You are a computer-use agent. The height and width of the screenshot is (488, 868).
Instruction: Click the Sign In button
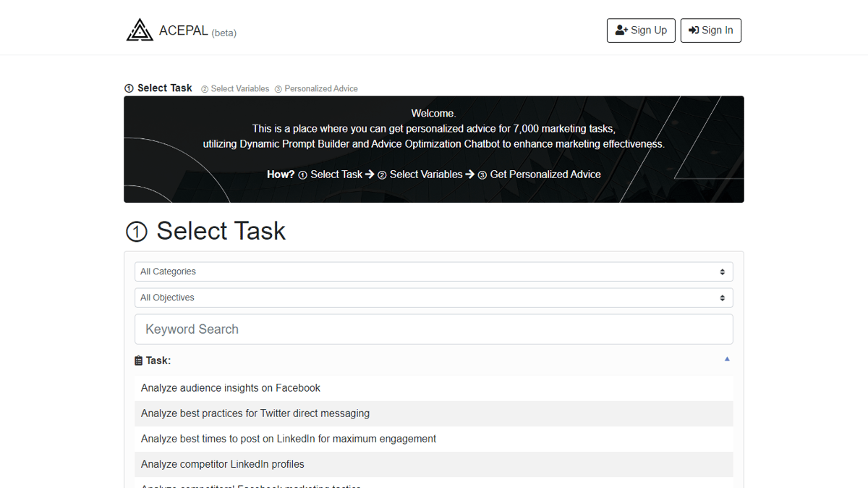click(x=710, y=30)
